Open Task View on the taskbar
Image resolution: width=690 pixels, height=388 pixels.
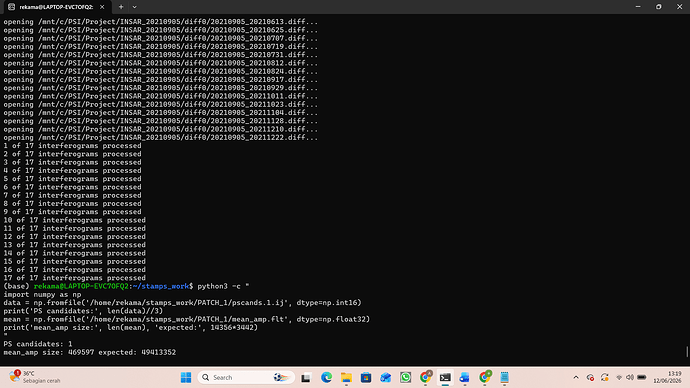click(306, 377)
